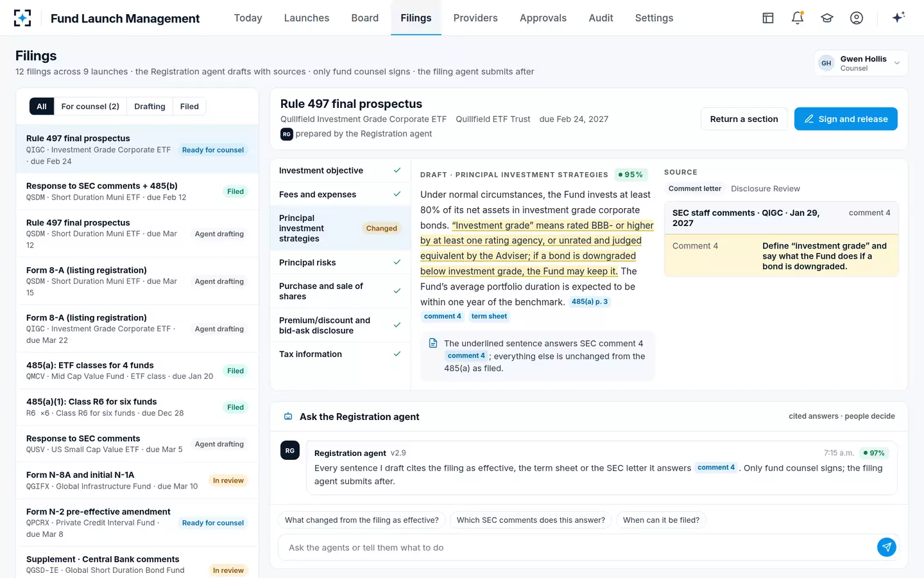Click checkmark beside Tax information

click(x=397, y=354)
